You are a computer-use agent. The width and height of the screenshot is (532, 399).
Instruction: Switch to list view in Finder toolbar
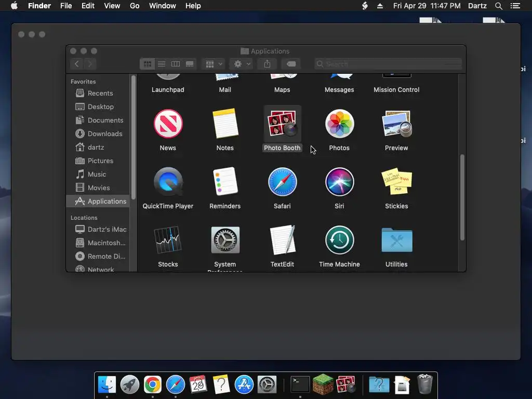coord(162,64)
